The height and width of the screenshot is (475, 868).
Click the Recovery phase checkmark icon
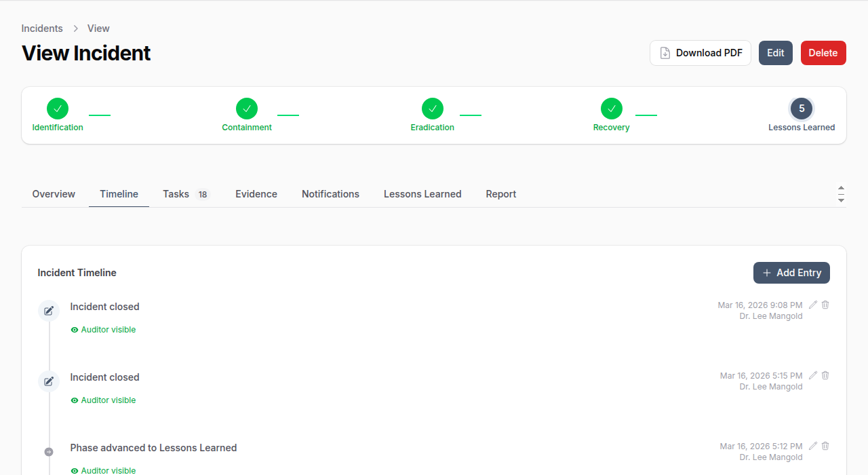click(611, 109)
